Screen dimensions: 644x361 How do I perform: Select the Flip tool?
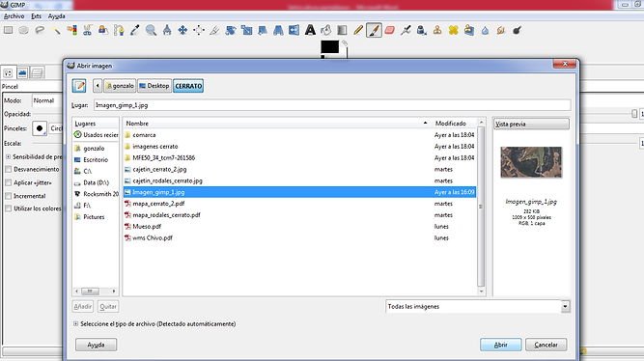click(294, 30)
